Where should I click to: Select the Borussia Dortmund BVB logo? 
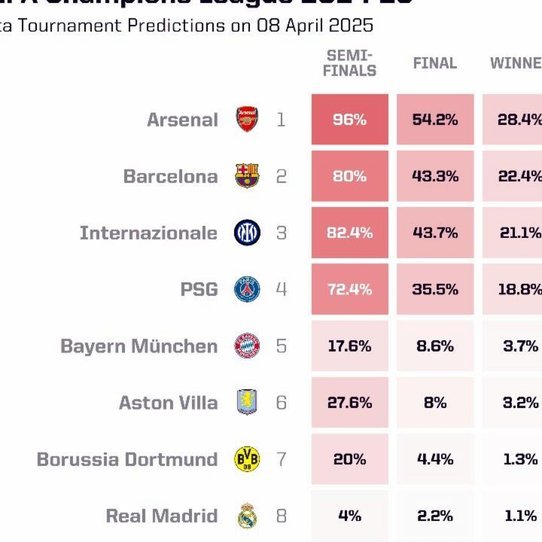[x=247, y=459]
